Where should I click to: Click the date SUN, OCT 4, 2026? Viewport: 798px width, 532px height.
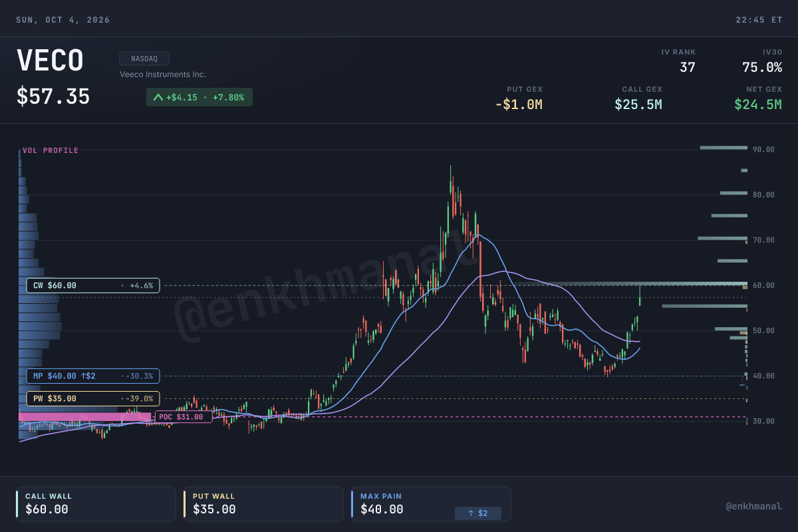click(63, 20)
